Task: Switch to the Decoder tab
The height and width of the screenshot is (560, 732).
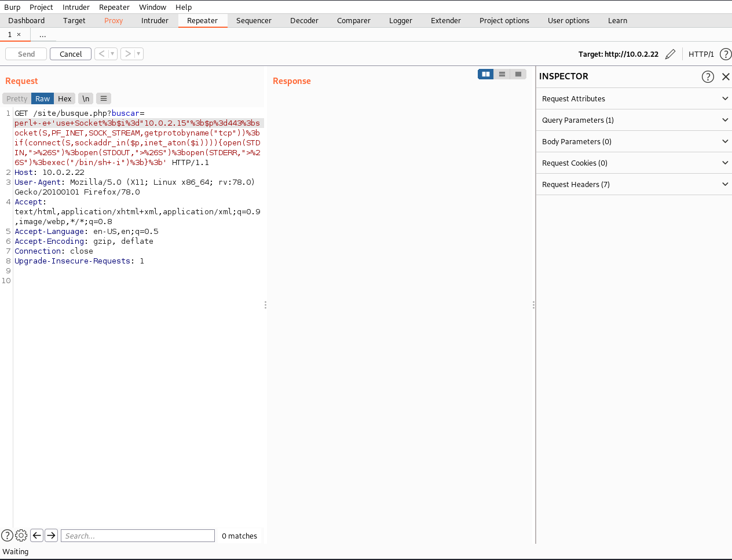Action: click(x=304, y=20)
